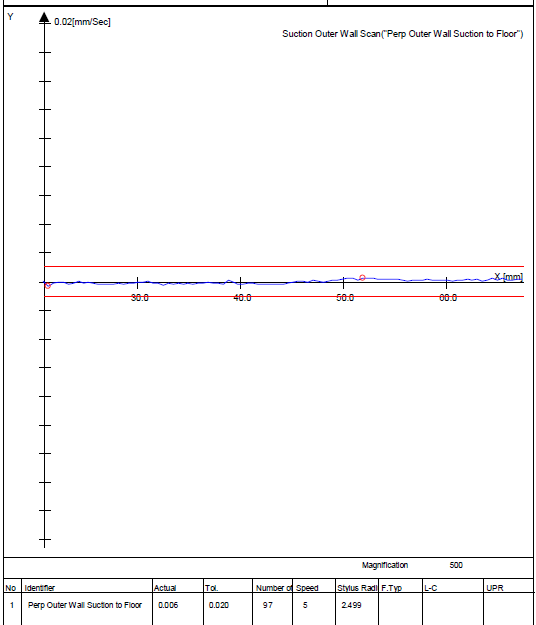The height and width of the screenshot is (625, 536).
Task: Select the Suction Outer Wall Scan title
Action: click(402, 34)
